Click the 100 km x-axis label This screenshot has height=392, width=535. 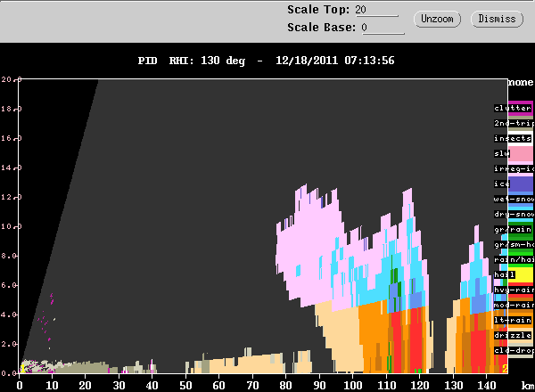pyautogui.click(x=352, y=386)
